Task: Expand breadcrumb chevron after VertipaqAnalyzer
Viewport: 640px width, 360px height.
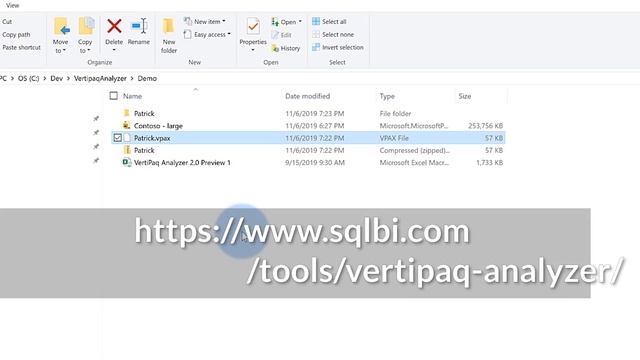Action: [132, 78]
